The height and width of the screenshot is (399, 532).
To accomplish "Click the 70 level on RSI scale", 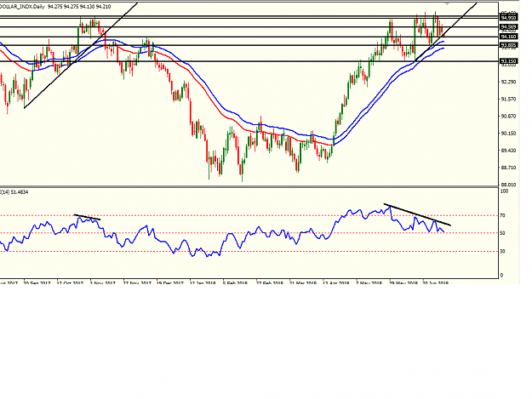I will coord(502,215).
